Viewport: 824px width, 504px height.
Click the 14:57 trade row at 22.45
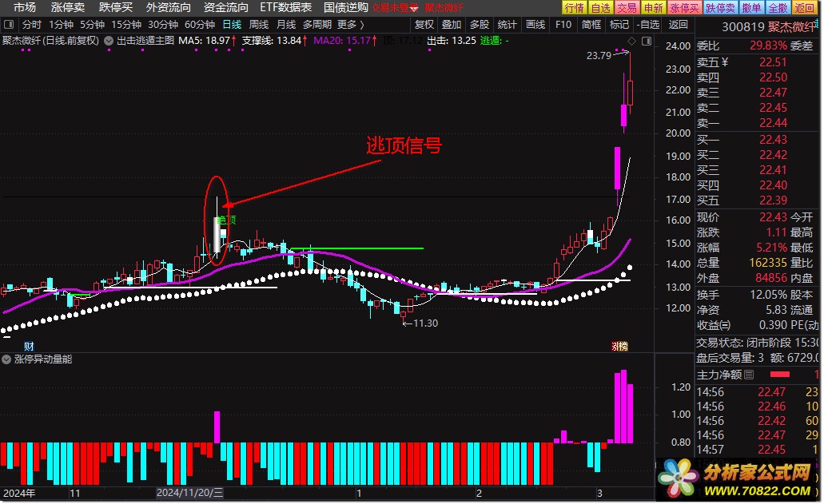pyautogui.click(x=758, y=450)
